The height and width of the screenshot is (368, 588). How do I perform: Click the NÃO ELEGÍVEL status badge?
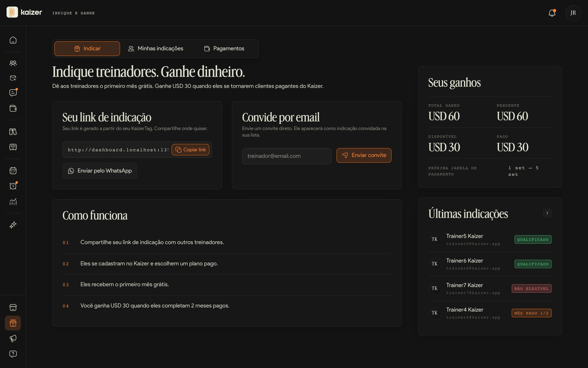tap(532, 289)
